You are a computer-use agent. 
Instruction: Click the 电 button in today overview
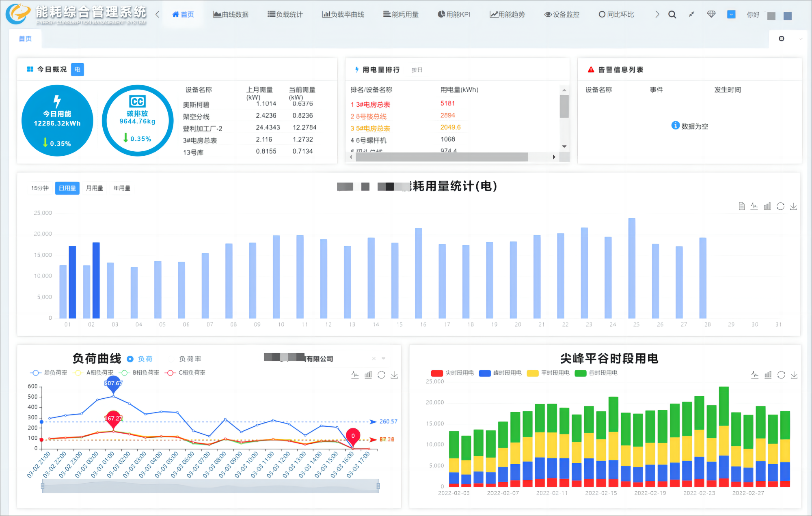click(x=77, y=69)
